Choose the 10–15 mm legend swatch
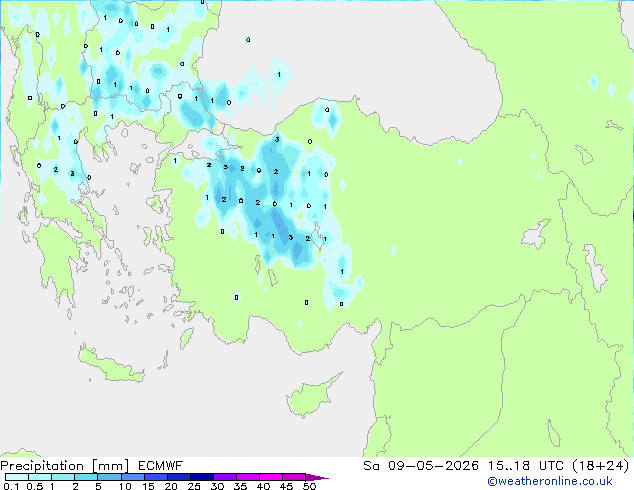This screenshot has height=490, width=634. pos(132,477)
